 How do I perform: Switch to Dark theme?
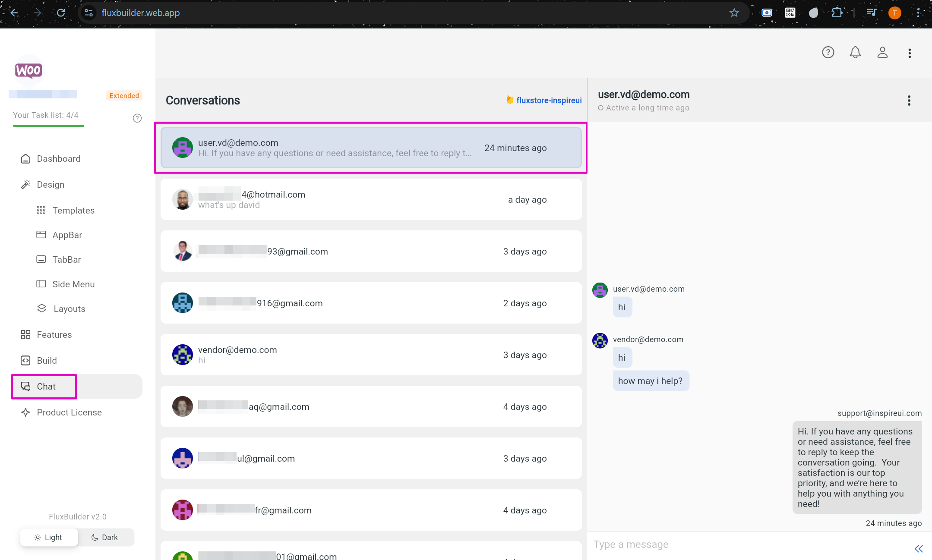[x=105, y=537]
